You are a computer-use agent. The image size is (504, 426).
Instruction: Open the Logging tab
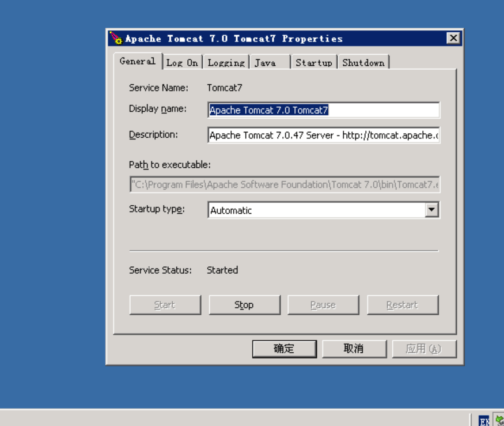226,62
